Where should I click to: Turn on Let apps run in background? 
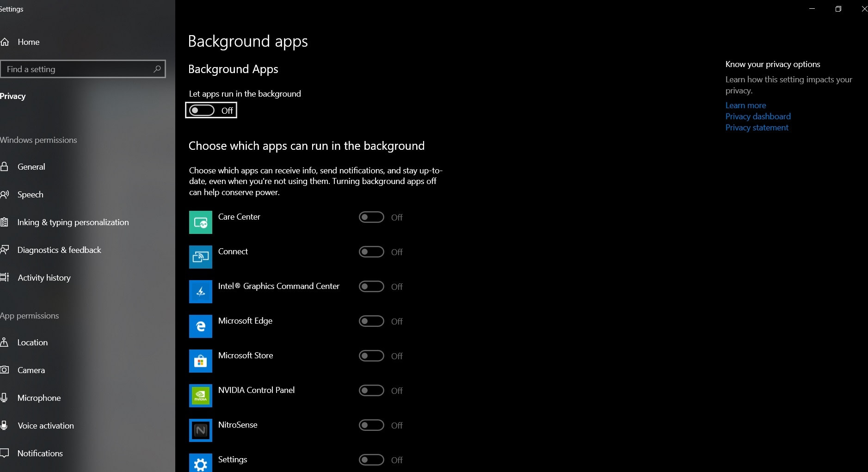click(x=202, y=110)
